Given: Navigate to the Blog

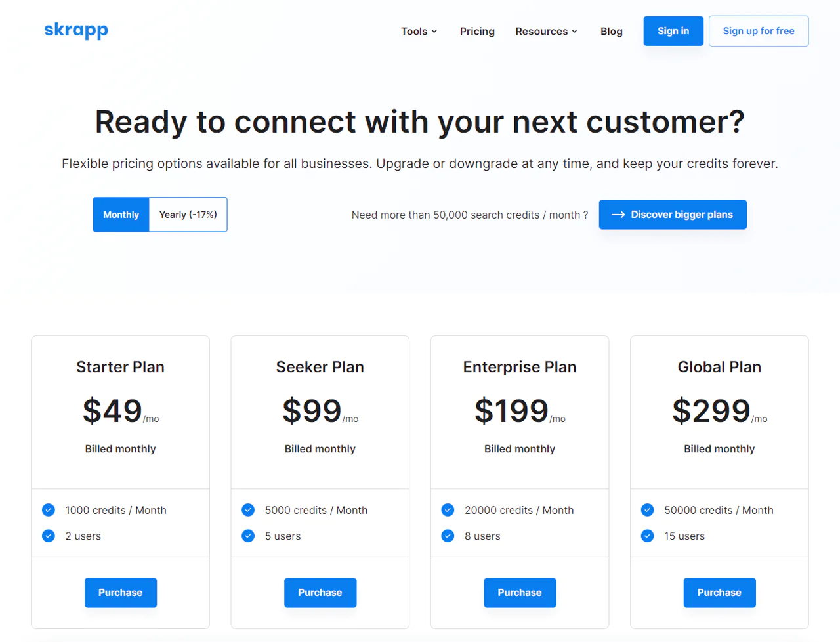Looking at the screenshot, I should click(611, 31).
